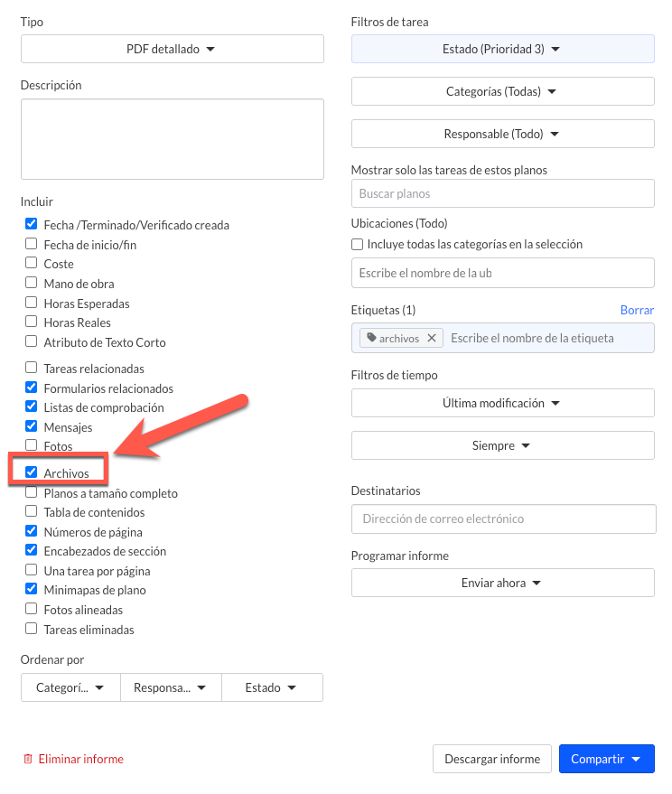Toggle Tabla de contenidos checkbox
The height and width of the screenshot is (794, 672).
[31, 511]
